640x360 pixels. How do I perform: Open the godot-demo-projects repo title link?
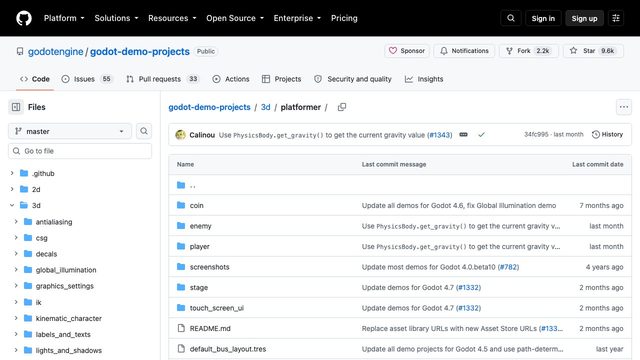(x=140, y=51)
